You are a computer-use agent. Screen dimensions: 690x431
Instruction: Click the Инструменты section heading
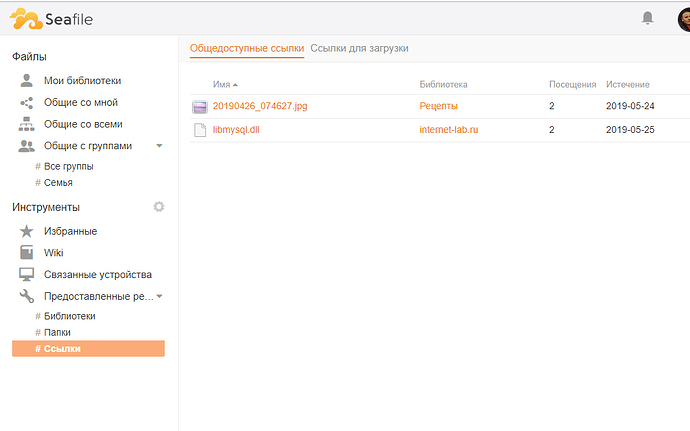point(46,207)
